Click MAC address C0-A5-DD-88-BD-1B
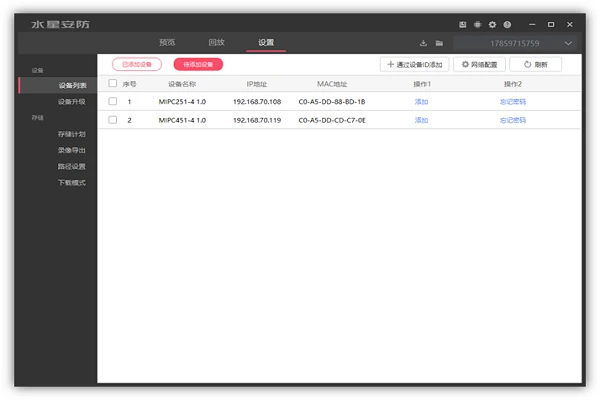 (332, 102)
